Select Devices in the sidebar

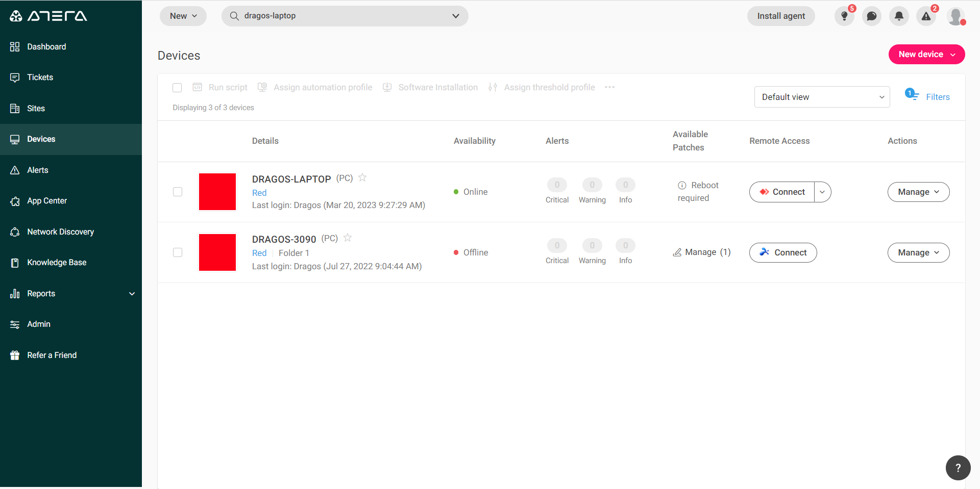click(x=71, y=139)
